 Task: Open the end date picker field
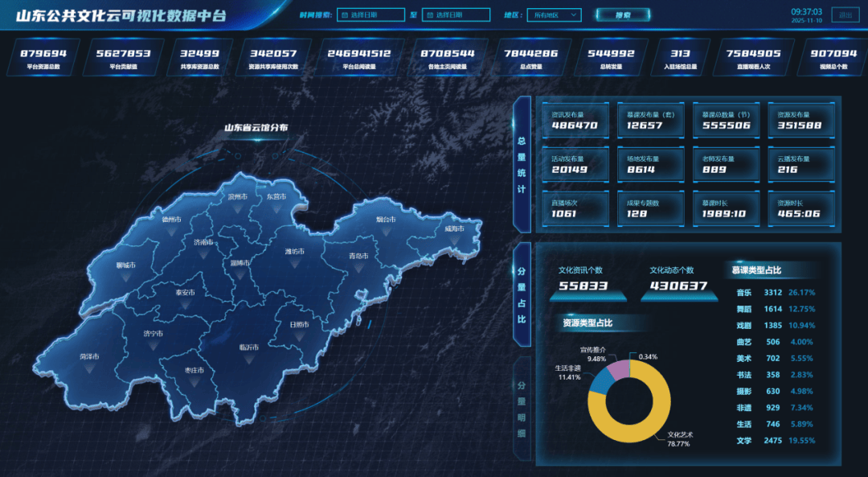coord(456,14)
